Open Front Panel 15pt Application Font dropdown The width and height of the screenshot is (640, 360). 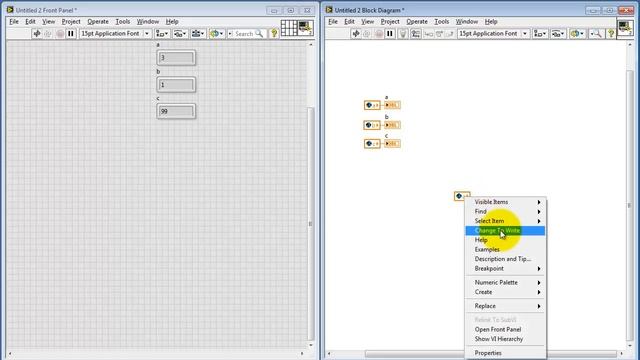click(x=116, y=33)
